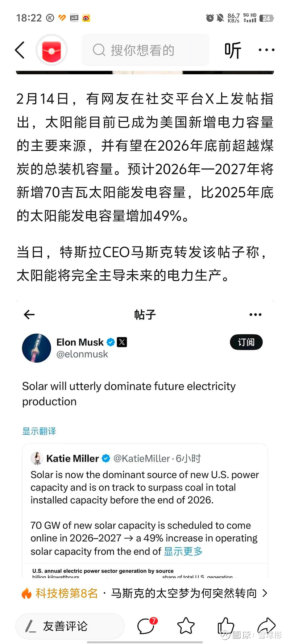This screenshot has height=644, width=290.
Task: Tap the back arrow in the embedded post
Action: pos(29,315)
